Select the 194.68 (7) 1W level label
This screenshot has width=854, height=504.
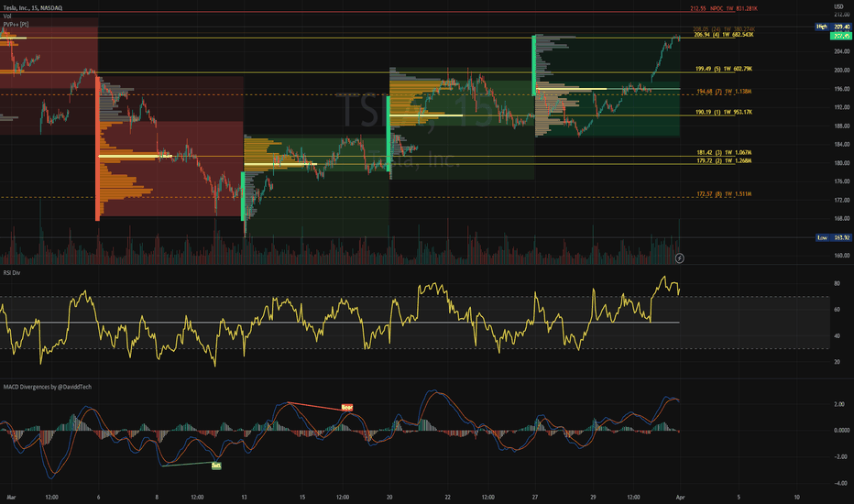pyautogui.click(x=724, y=92)
